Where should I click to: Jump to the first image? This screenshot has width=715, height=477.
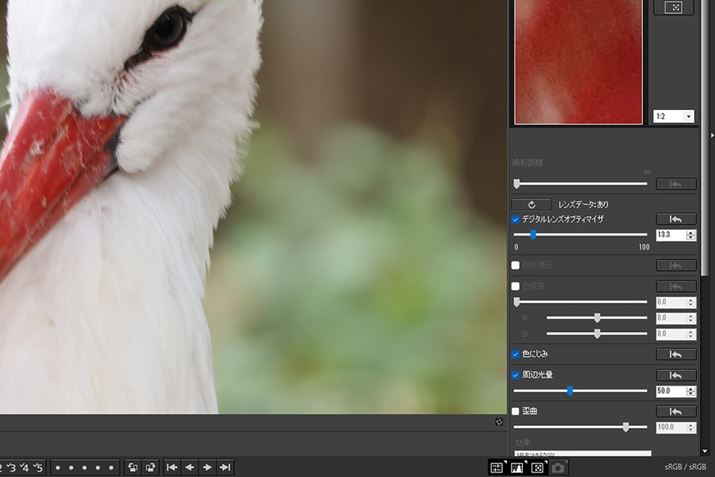[x=172, y=467]
